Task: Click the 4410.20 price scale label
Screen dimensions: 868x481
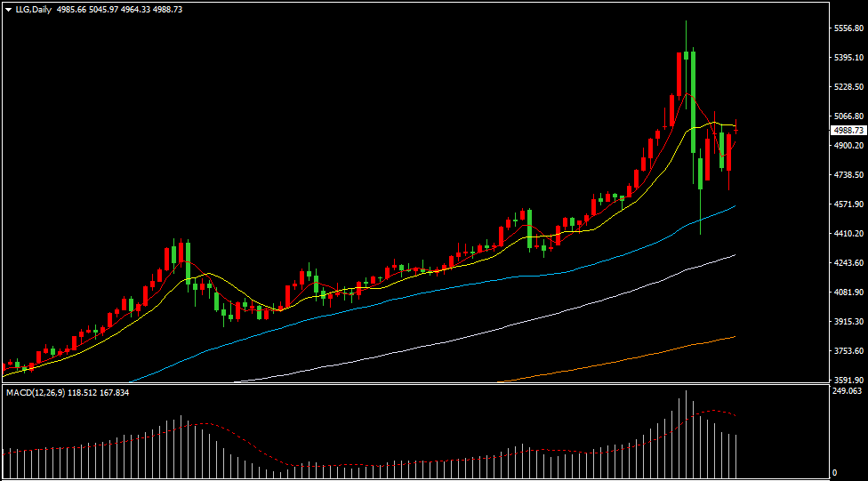Action: 848,234
